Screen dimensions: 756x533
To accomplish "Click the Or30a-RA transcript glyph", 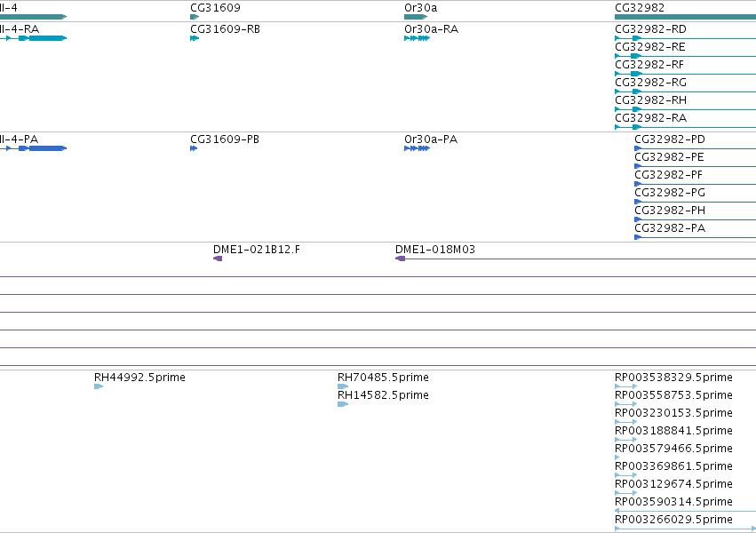I will tap(417, 38).
